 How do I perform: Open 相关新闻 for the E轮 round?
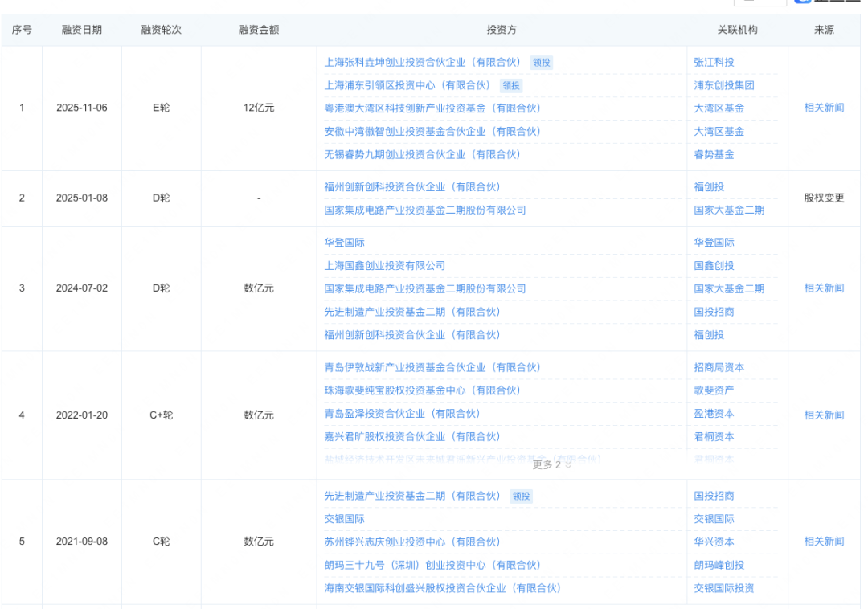click(824, 108)
